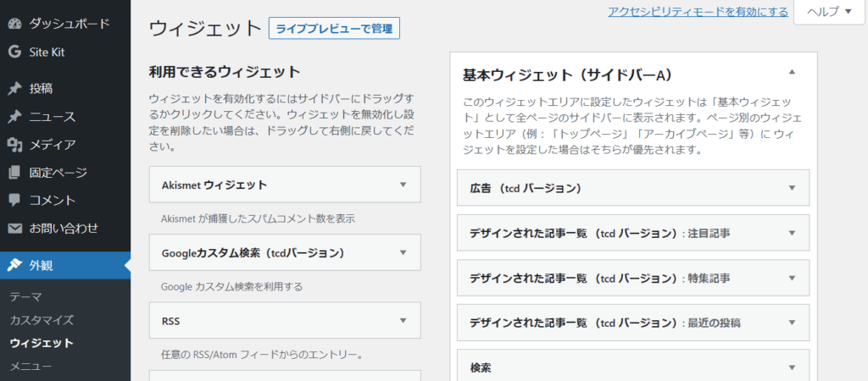Collapse the 基本ウィジェット (サイドバーA) panel arrow
The image size is (868, 381).
792,73
